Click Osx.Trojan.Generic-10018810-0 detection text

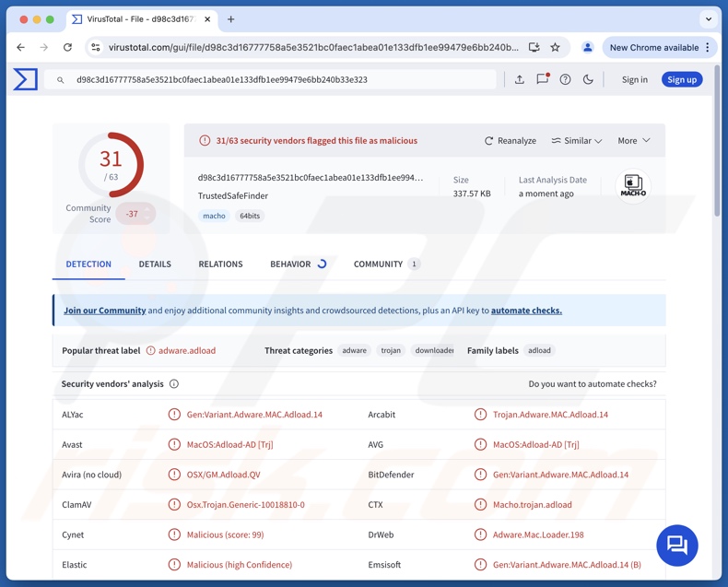click(x=246, y=505)
